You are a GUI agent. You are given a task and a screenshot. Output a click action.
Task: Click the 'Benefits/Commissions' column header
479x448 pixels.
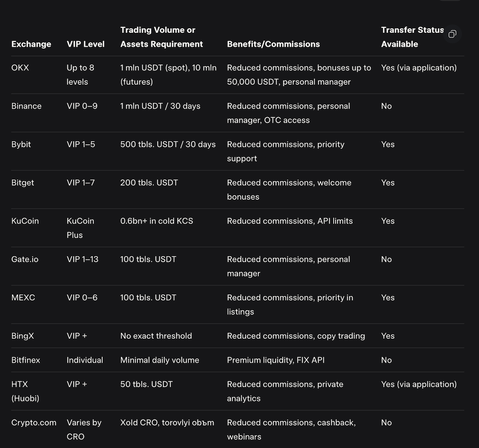point(273,44)
